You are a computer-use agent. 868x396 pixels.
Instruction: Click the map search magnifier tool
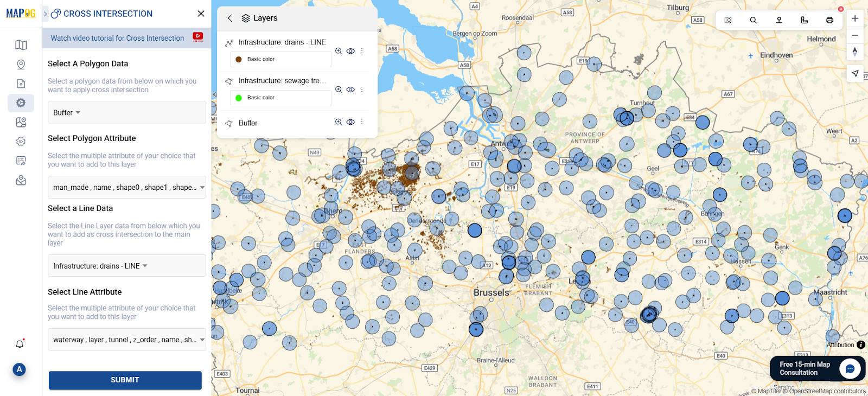tap(754, 20)
